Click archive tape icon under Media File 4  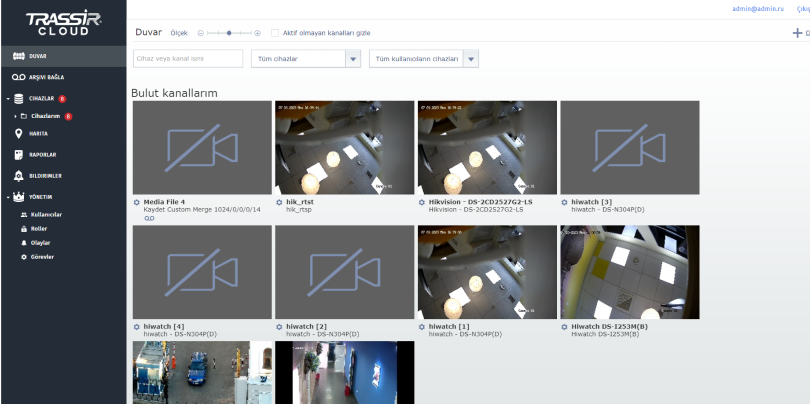(149, 219)
